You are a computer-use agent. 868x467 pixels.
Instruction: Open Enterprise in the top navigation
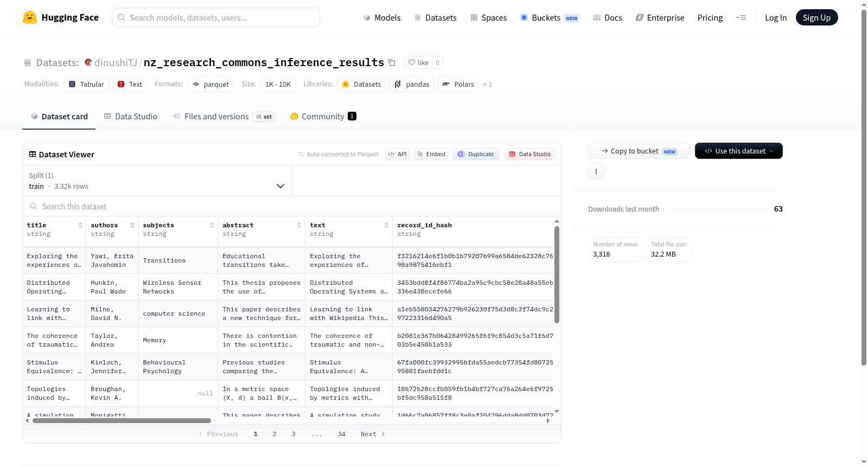pos(660,17)
